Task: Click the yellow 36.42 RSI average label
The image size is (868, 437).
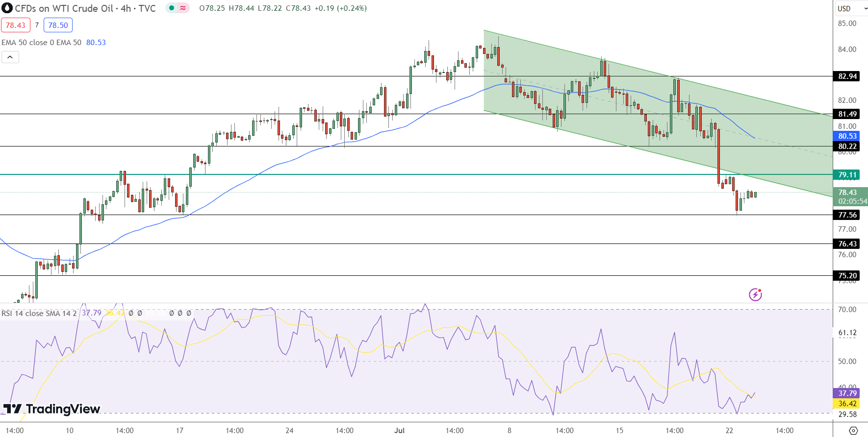Action: 847,404
